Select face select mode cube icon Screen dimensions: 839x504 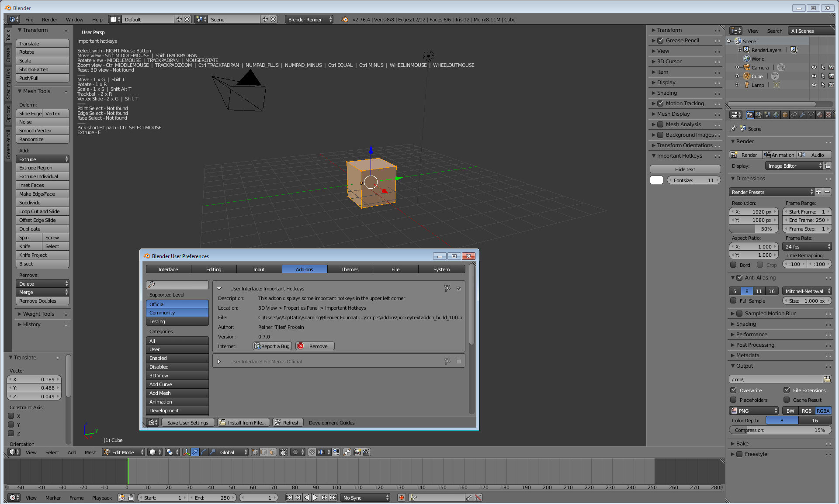pos(273,452)
